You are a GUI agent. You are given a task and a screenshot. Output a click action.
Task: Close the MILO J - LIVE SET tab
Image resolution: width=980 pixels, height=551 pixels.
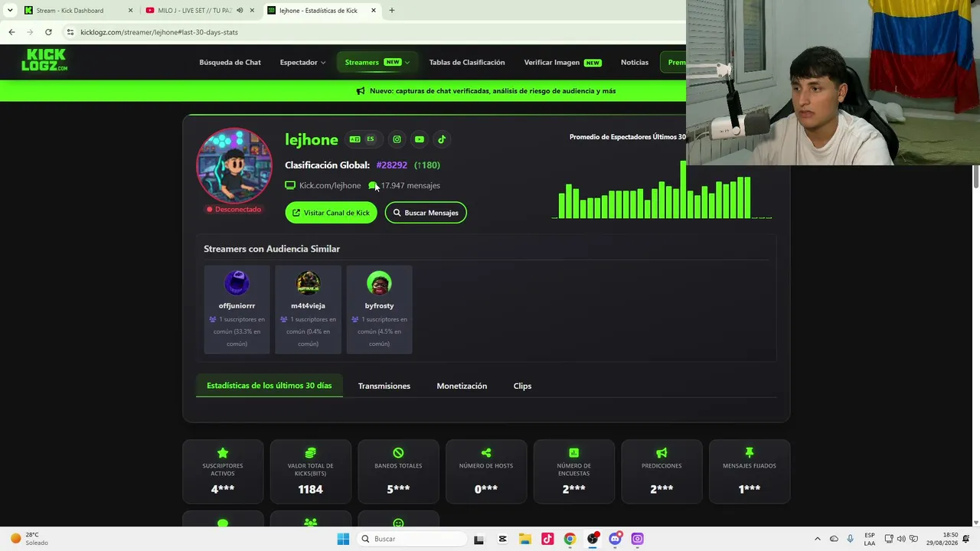coord(252,11)
